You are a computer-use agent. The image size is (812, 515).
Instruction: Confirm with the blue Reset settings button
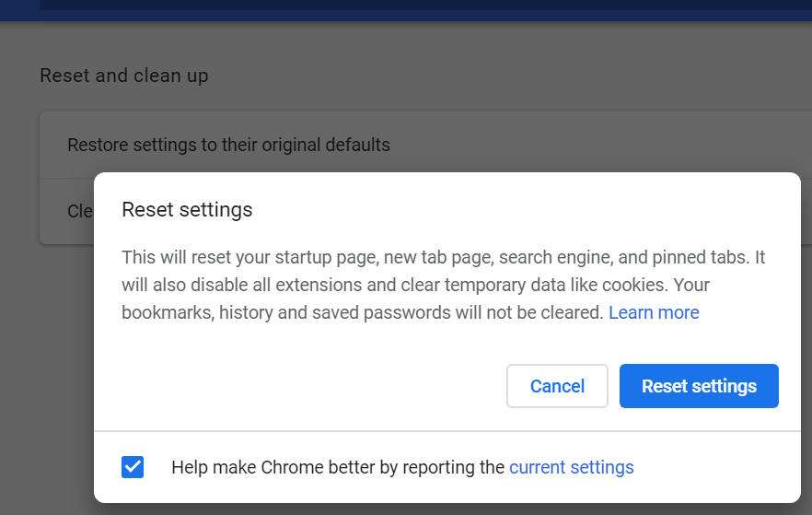point(699,386)
